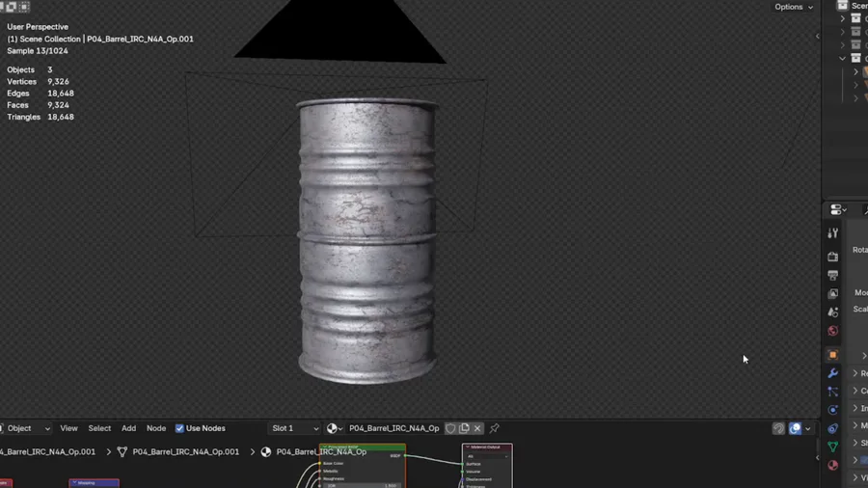The width and height of the screenshot is (868, 488).
Task: Open the Output properties tab
Action: (x=832, y=275)
